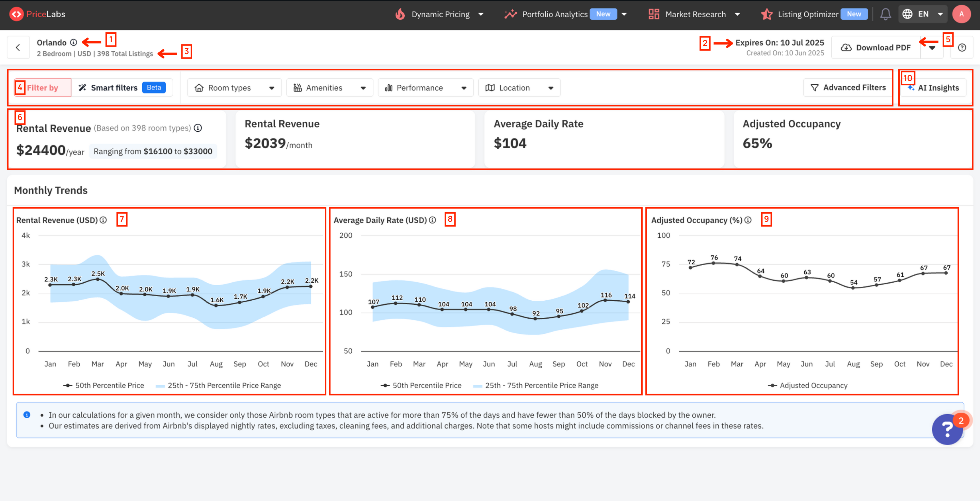The height and width of the screenshot is (501, 980).
Task: Click the $2039/month rental revenue value
Action: (x=278, y=143)
